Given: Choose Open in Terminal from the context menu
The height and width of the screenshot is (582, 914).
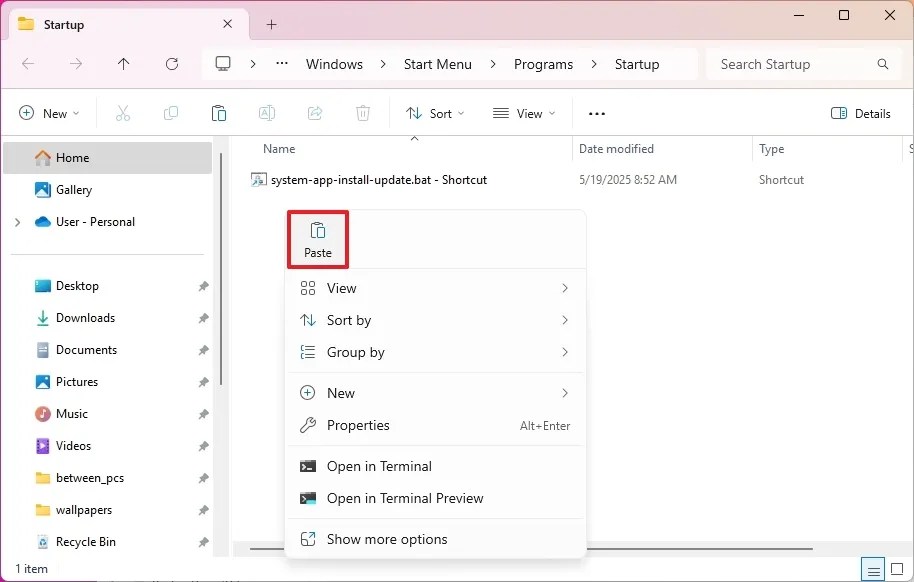Looking at the screenshot, I should (378, 466).
